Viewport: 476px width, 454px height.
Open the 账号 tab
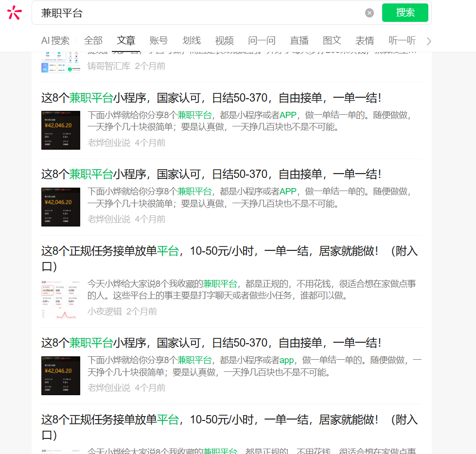(x=159, y=40)
